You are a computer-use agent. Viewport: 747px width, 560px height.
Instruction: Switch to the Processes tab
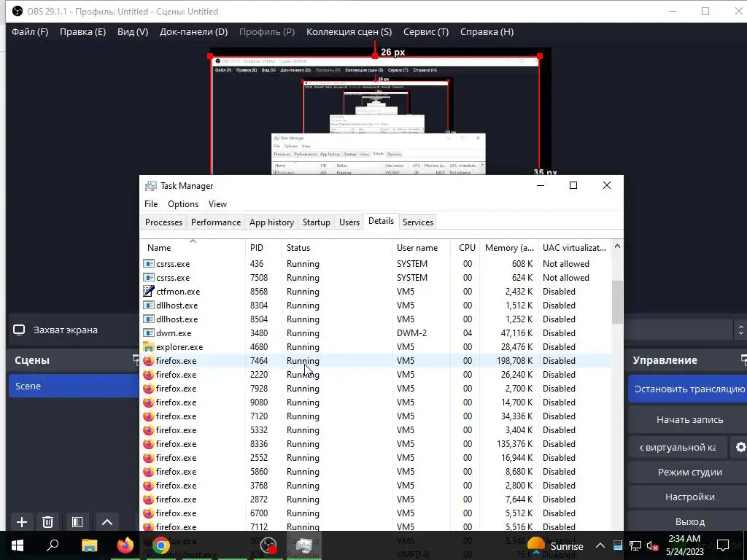click(x=163, y=222)
